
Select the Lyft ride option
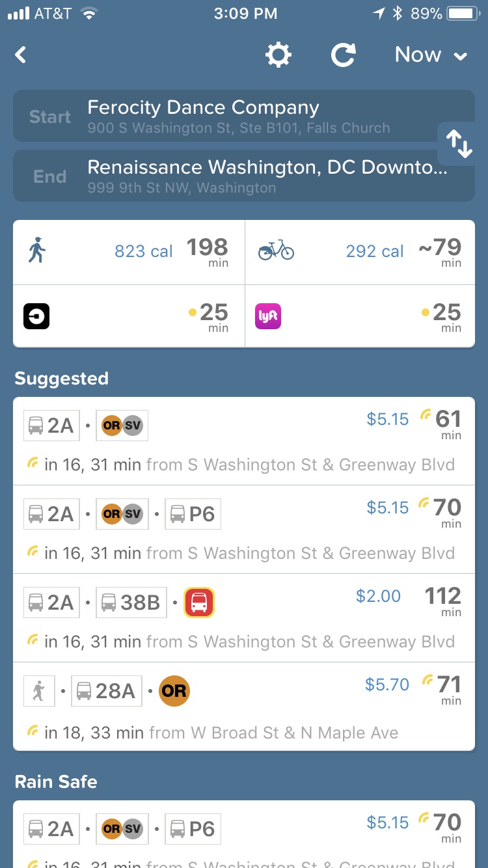tap(360, 316)
